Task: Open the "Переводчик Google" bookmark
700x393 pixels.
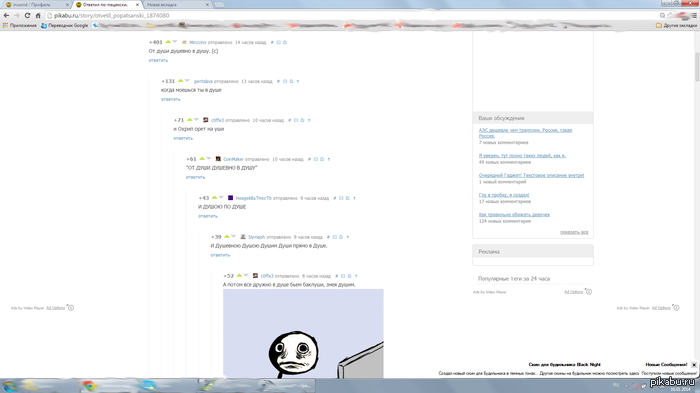Action: [x=65, y=25]
